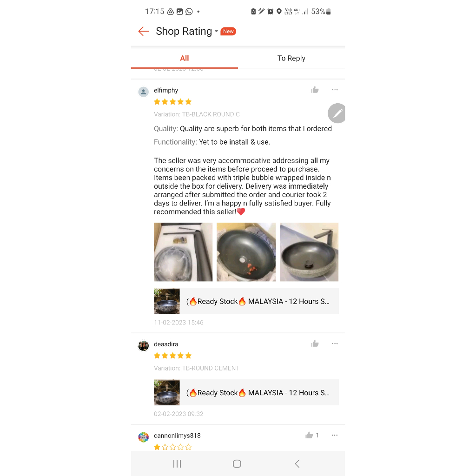Open elfimphy's faucet photo thumbnail
The height and width of the screenshot is (476, 476).
183,252
